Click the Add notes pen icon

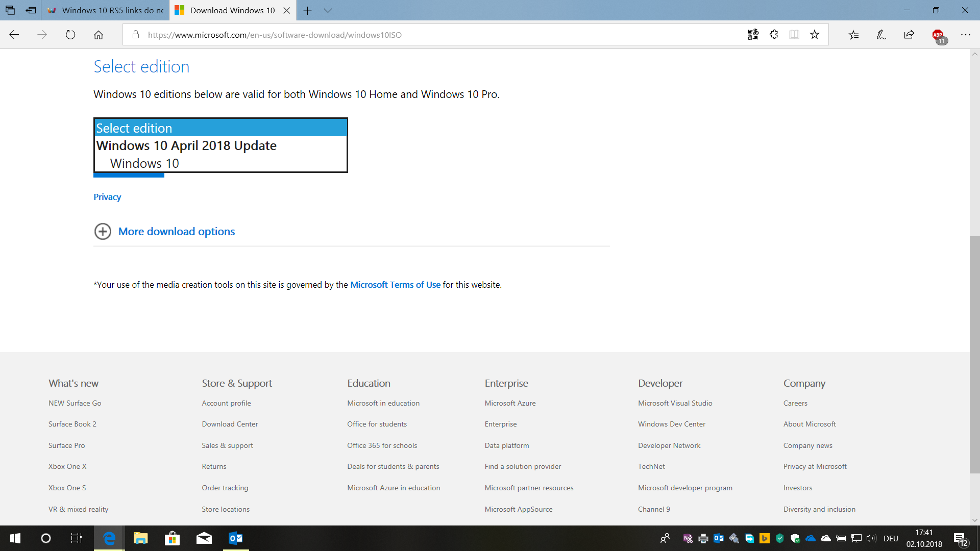[x=881, y=35]
